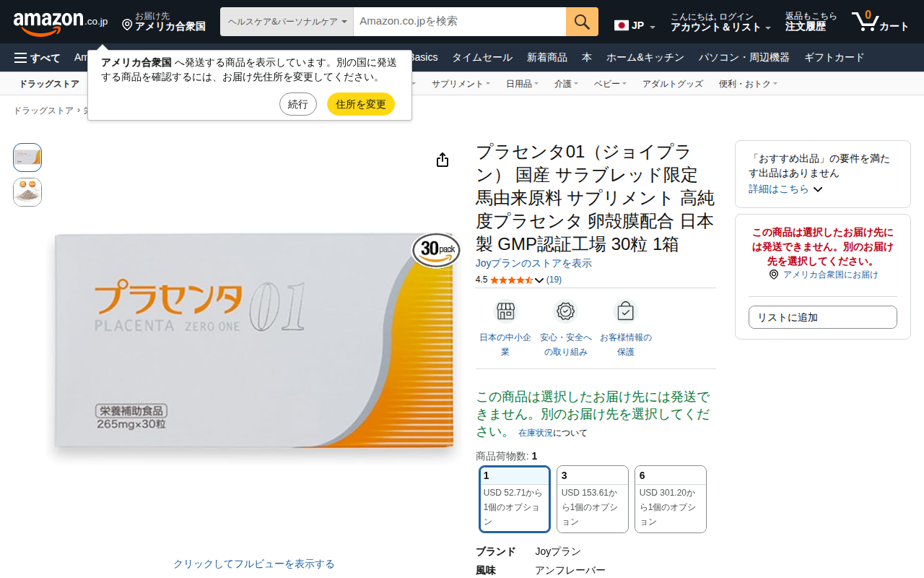Expand the サプリメント submenu

pos(461,84)
